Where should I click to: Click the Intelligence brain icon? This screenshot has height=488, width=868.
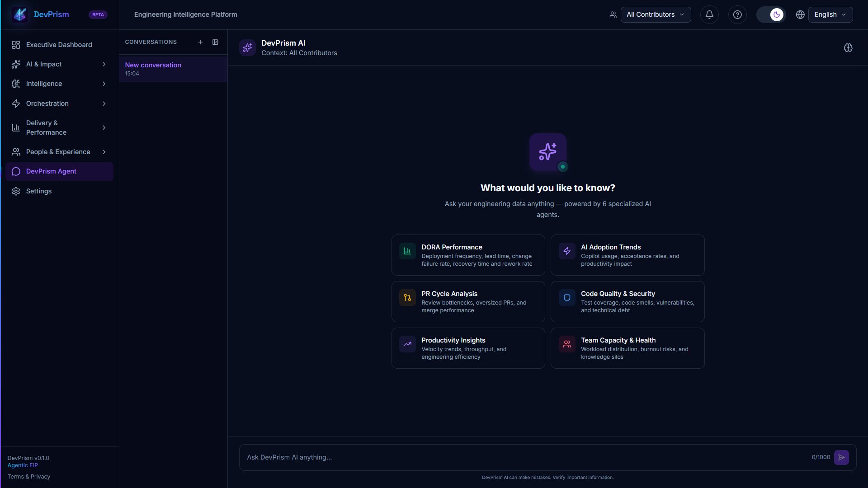coord(16,84)
